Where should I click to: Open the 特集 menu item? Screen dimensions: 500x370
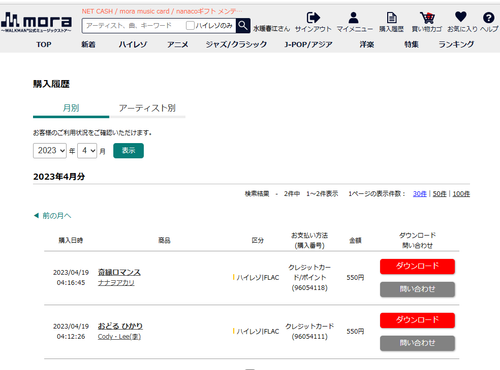pos(411,44)
